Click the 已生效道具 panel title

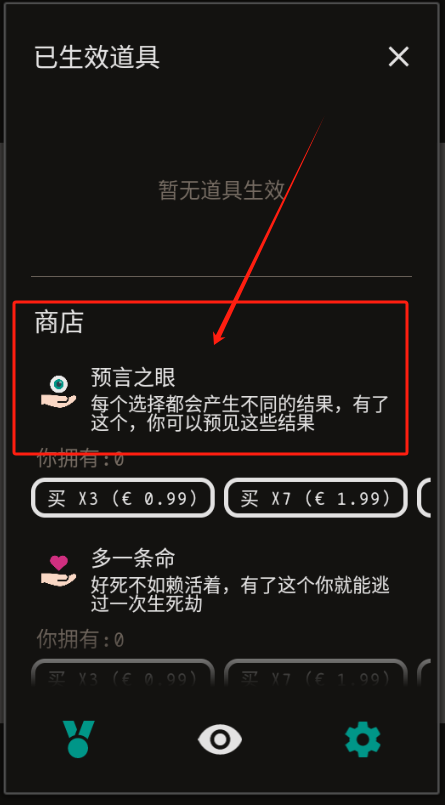coord(97,57)
